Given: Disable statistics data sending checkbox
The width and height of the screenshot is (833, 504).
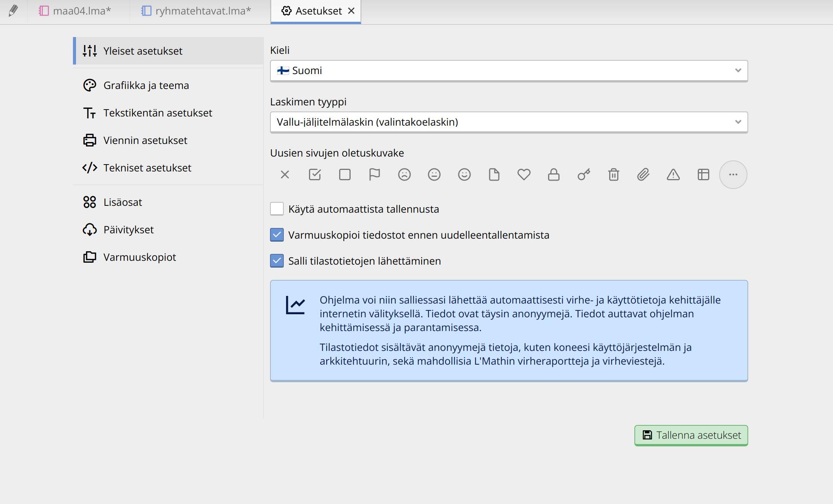Looking at the screenshot, I should [x=277, y=261].
